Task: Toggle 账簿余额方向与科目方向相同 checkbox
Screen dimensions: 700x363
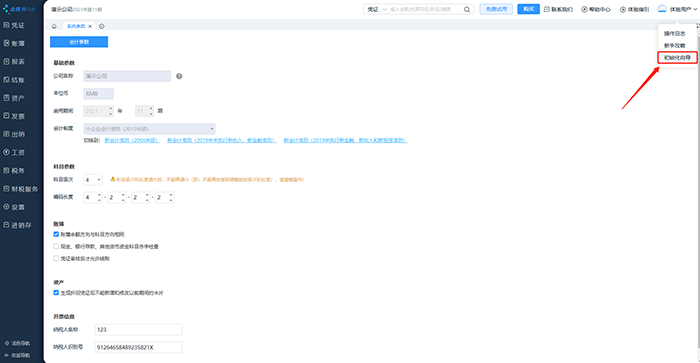Action: pyautogui.click(x=56, y=234)
